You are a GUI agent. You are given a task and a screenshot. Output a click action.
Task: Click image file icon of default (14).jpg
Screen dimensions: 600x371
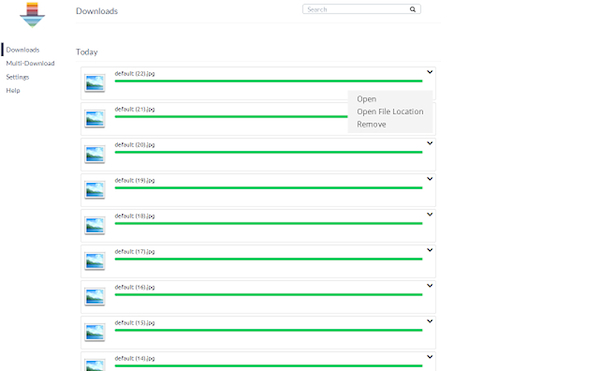tap(95, 365)
